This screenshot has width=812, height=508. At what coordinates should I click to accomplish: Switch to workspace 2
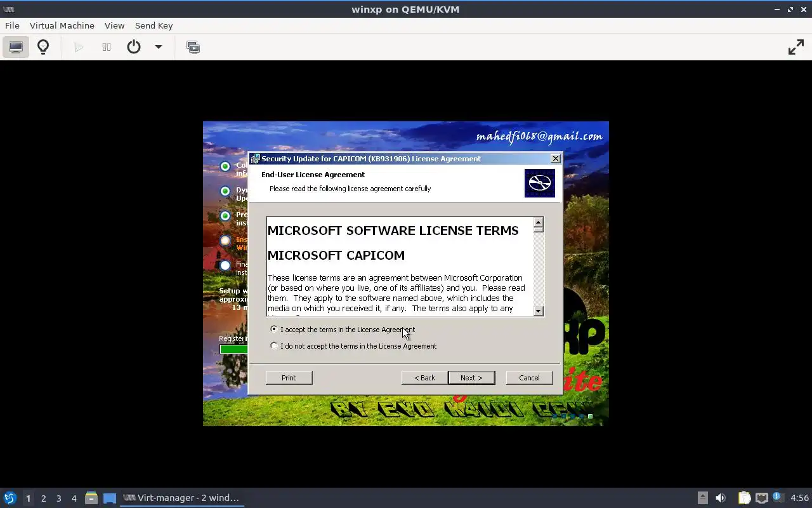pyautogui.click(x=43, y=498)
